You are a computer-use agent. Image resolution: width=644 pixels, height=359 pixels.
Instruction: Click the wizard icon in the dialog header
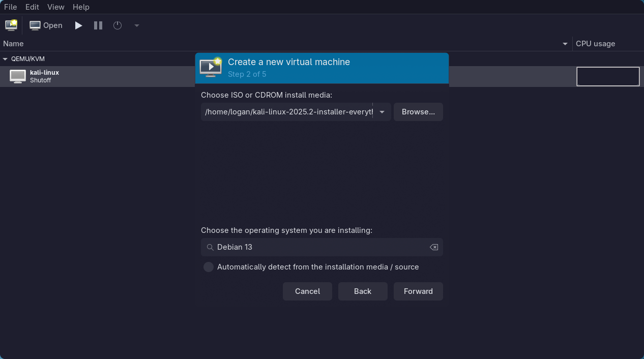click(x=211, y=67)
